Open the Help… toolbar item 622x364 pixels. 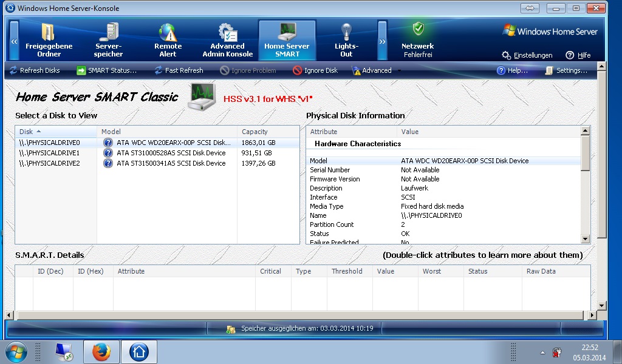click(x=512, y=70)
